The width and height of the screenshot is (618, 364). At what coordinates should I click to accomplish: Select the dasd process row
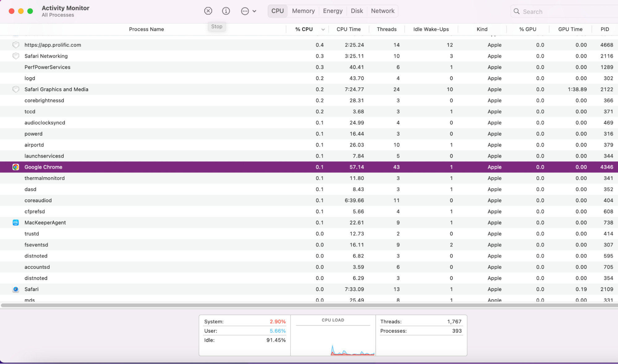309,189
